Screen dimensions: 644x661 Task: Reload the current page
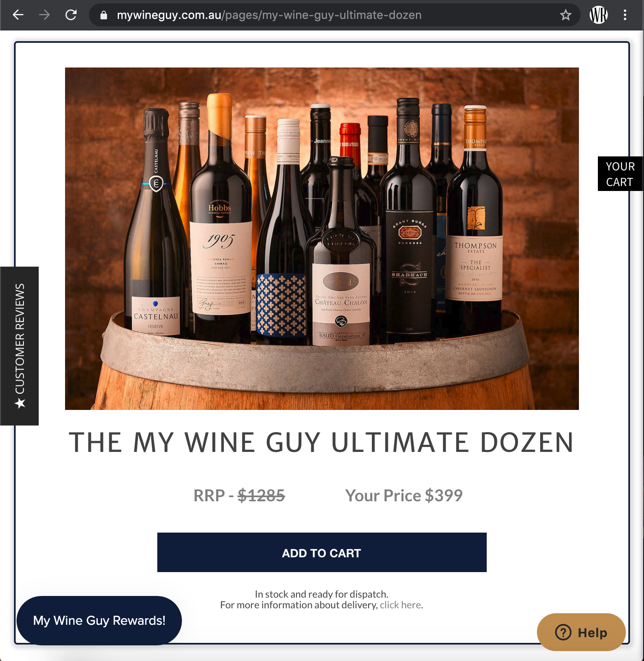[71, 15]
